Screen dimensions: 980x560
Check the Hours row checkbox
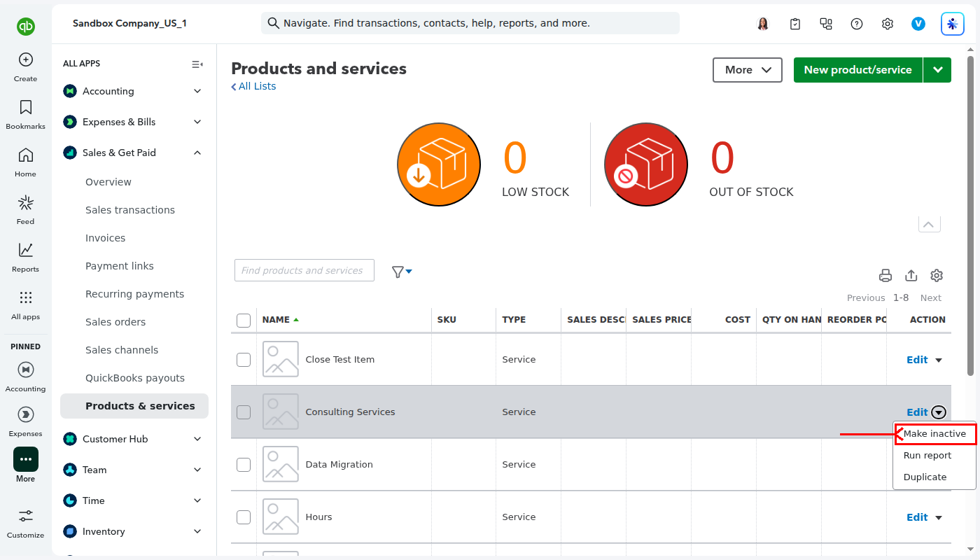tap(244, 517)
